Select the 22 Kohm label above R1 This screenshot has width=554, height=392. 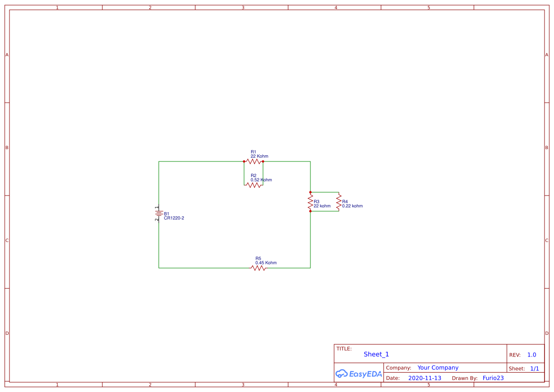coord(259,156)
